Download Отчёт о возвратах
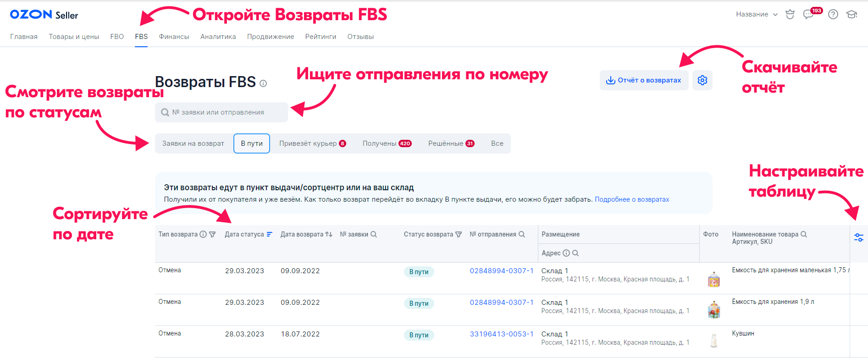 click(644, 80)
